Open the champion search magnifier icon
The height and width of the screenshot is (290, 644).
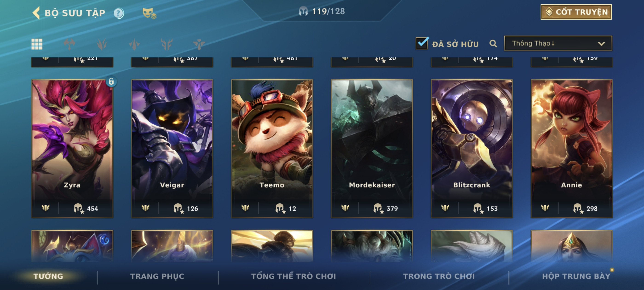click(x=493, y=44)
